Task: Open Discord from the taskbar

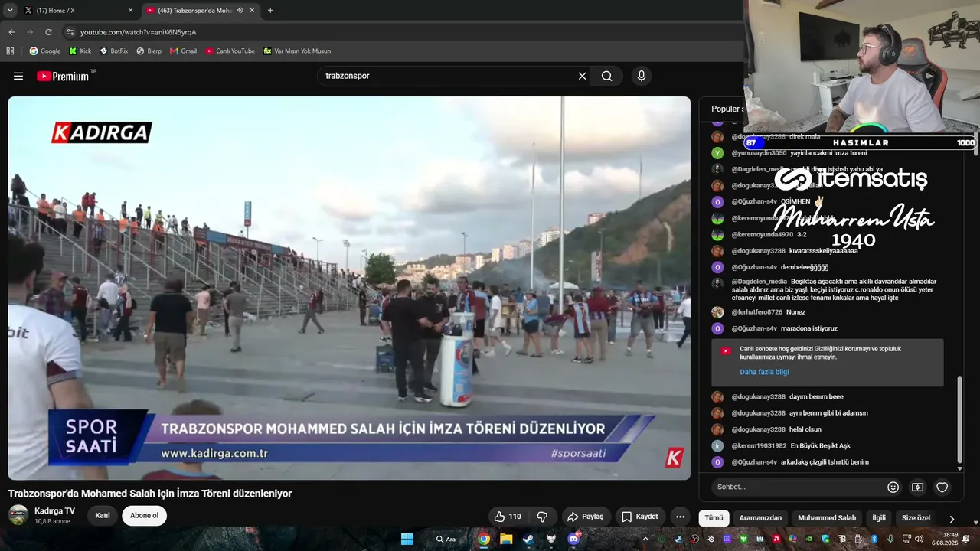Action: pyautogui.click(x=573, y=539)
